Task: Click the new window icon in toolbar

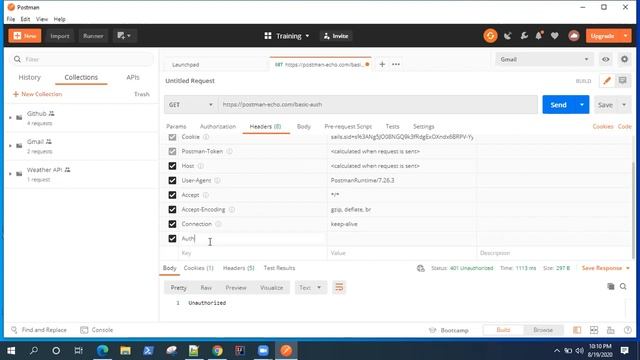Action: [124, 36]
